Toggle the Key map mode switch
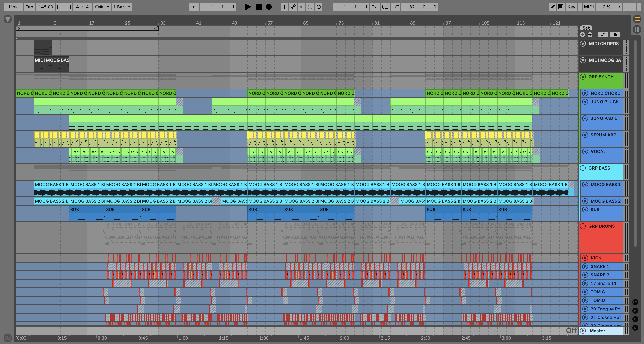Image resolution: width=644 pixels, height=344 pixels. (571, 7)
